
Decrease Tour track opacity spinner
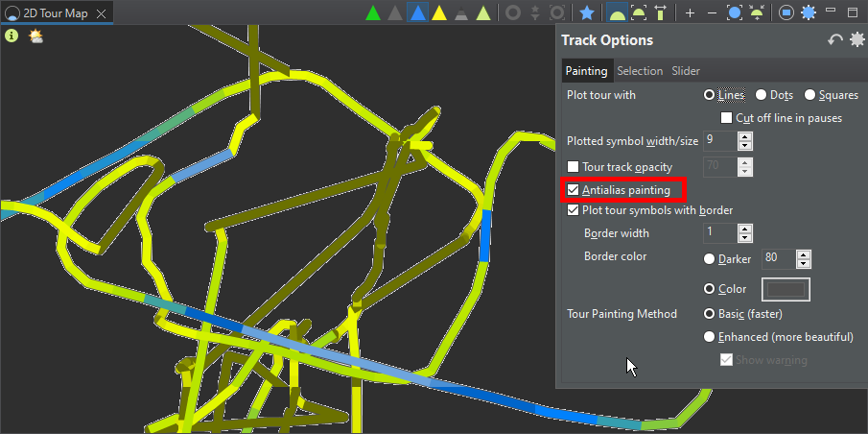point(745,171)
